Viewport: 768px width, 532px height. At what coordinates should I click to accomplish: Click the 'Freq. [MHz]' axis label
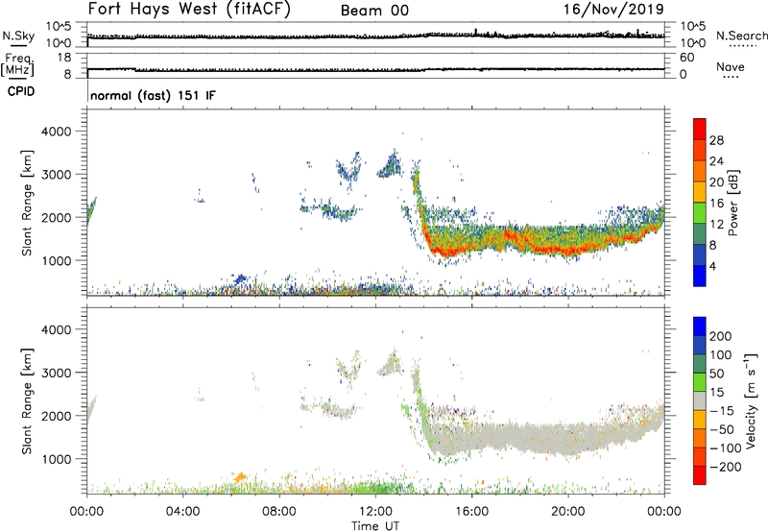pyautogui.click(x=17, y=64)
